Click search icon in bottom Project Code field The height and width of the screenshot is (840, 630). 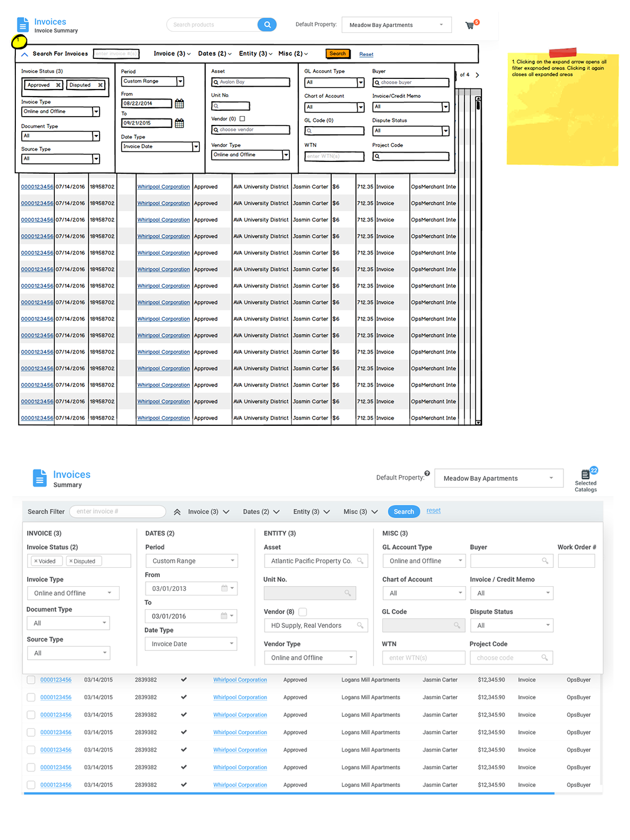click(x=545, y=658)
